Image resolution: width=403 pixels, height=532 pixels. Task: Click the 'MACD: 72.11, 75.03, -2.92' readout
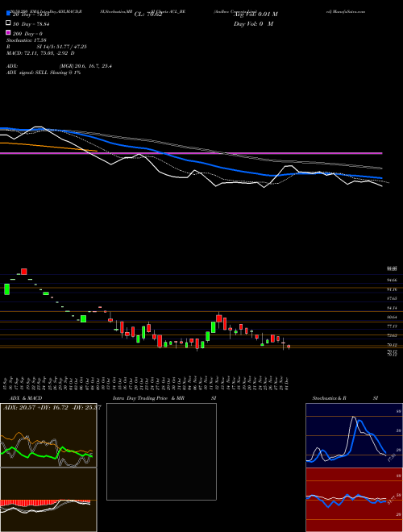[39, 53]
